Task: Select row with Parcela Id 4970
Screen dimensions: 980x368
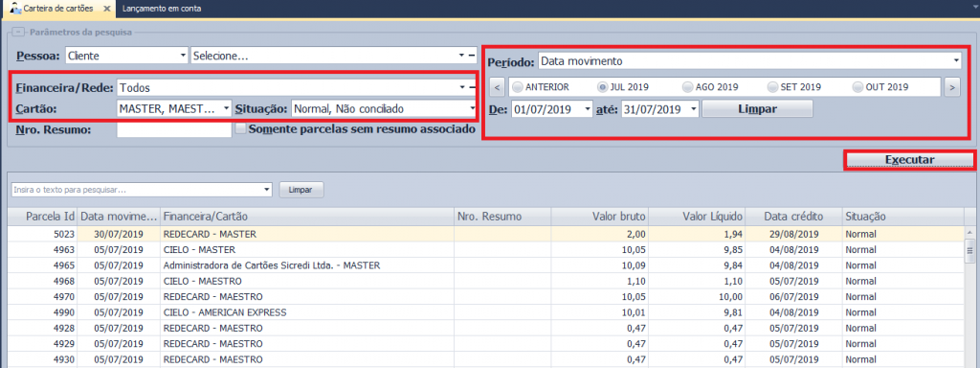Action: click(x=485, y=297)
